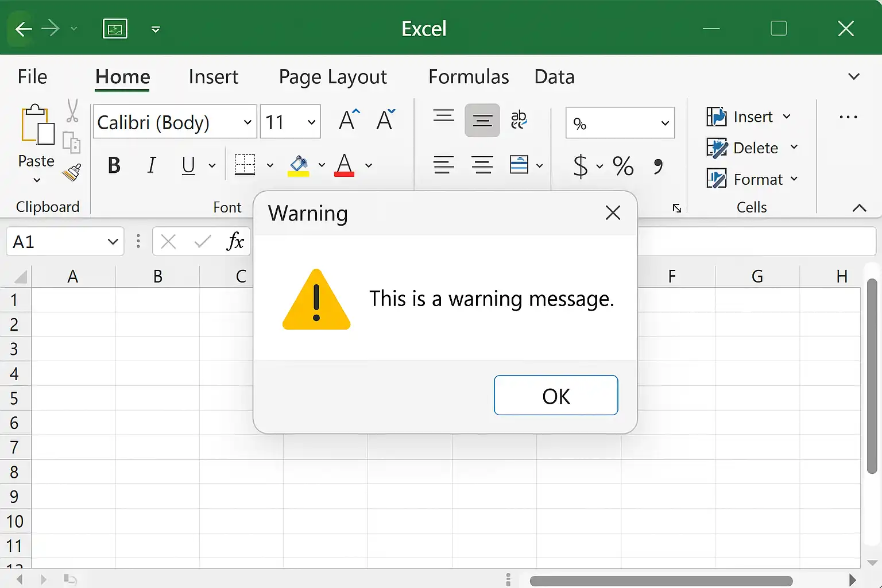Click the A1 Name Box field
The image size is (882, 588).
click(65, 242)
